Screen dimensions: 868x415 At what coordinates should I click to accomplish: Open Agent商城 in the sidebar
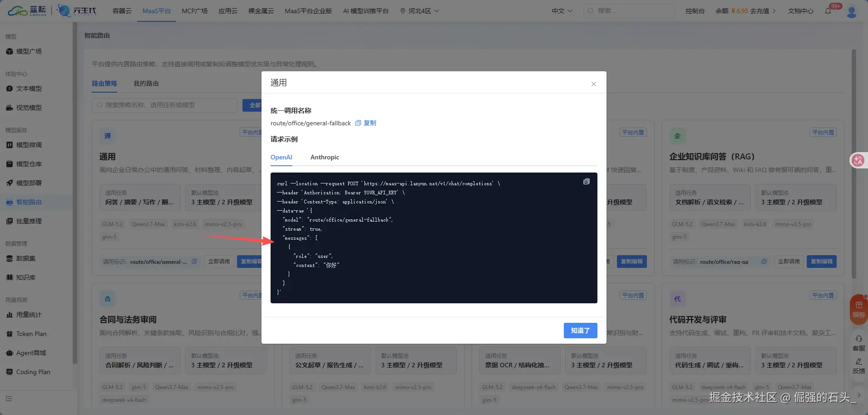[31, 353]
